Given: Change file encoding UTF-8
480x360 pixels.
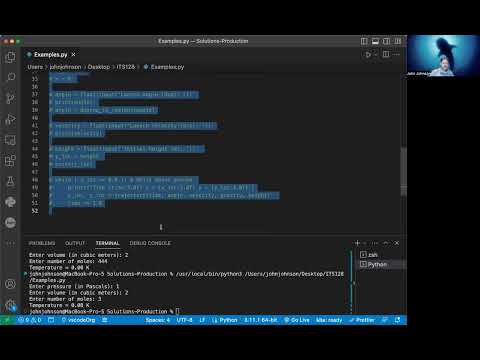Looking at the screenshot, I should (184, 320).
